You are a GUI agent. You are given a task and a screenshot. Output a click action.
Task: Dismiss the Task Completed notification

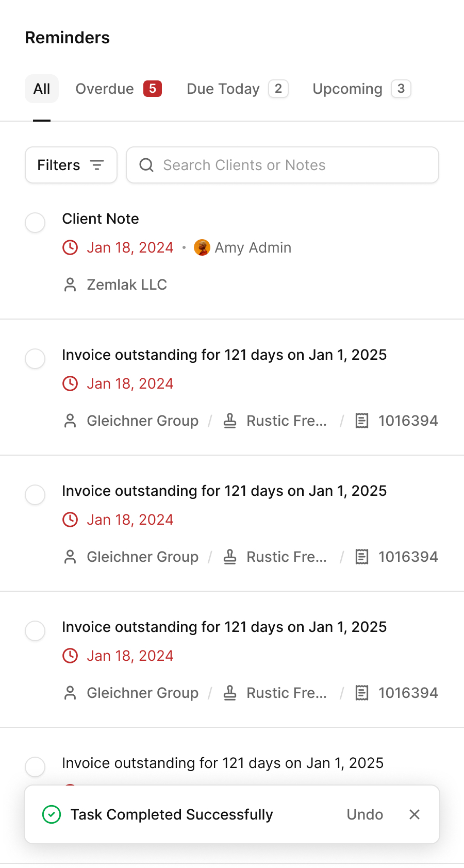pos(415,814)
